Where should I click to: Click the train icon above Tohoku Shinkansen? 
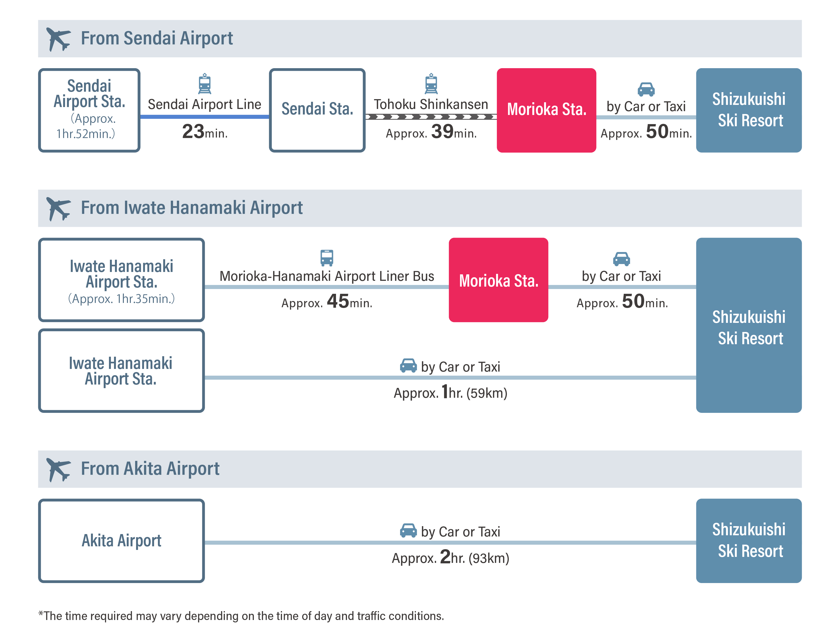431,84
